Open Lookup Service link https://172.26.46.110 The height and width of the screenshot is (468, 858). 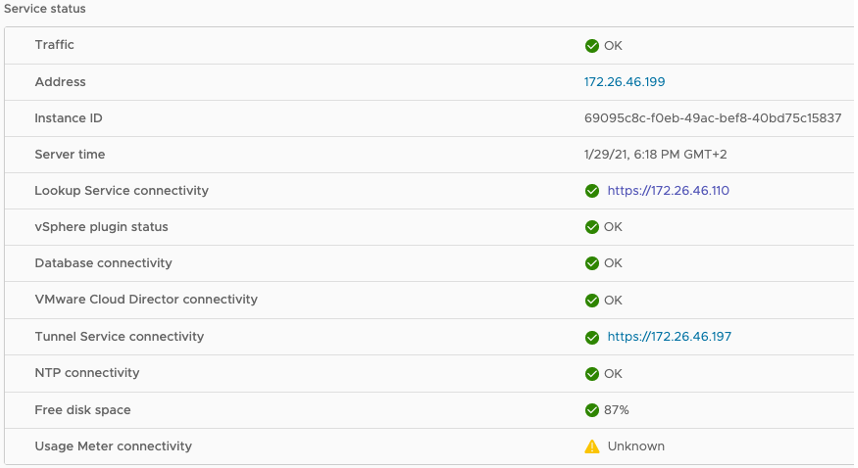coord(668,191)
